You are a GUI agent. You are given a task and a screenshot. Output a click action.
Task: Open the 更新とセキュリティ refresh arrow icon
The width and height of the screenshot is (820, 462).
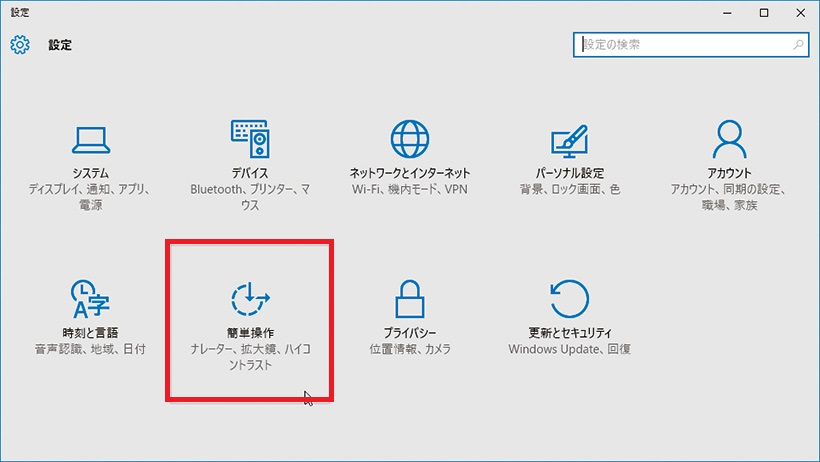[x=570, y=299]
